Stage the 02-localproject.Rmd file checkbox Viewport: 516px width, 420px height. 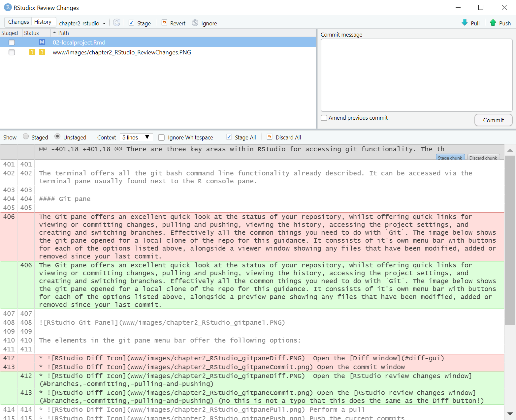coord(12,43)
